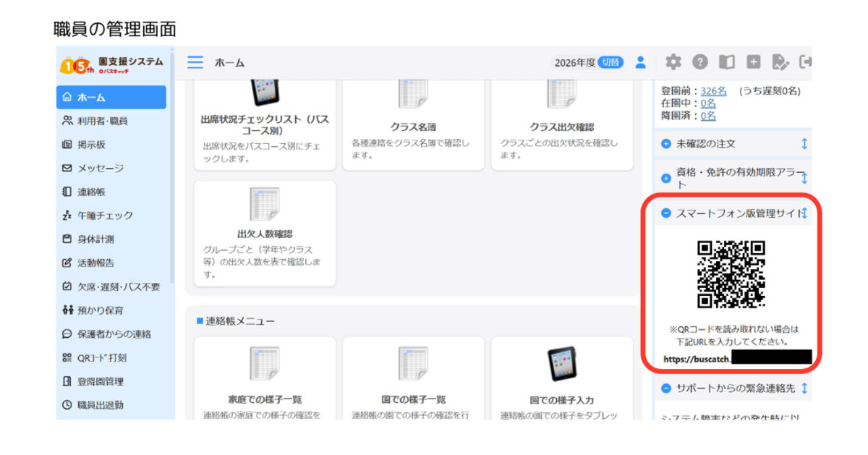Viewport: 868px width, 455px height.
Task: Open the https://buscatch URL link
Action: click(737, 357)
